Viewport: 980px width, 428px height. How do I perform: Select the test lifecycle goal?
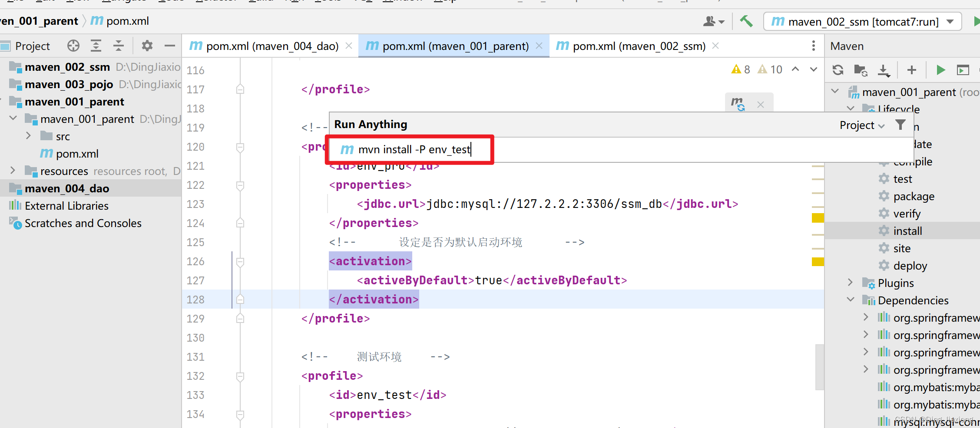(902, 179)
